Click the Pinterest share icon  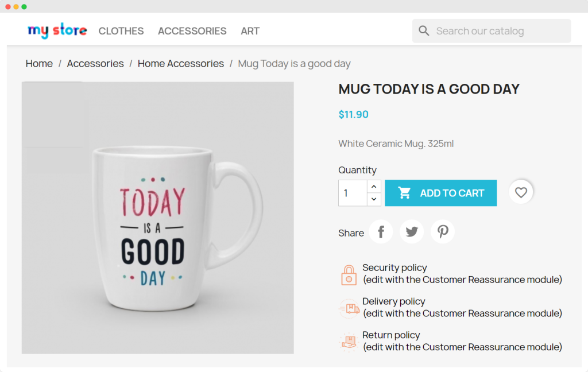[443, 232]
